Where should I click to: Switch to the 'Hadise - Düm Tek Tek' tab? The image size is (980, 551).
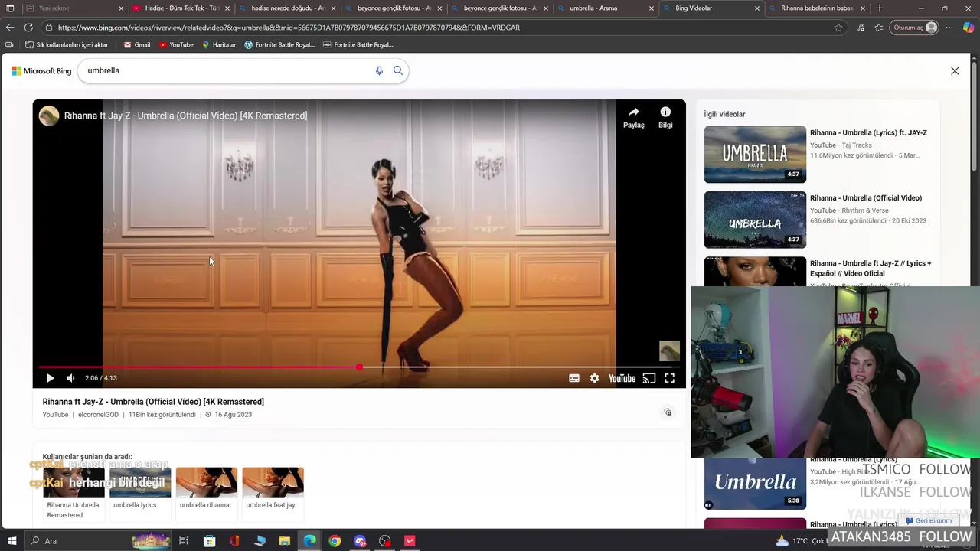(181, 8)
